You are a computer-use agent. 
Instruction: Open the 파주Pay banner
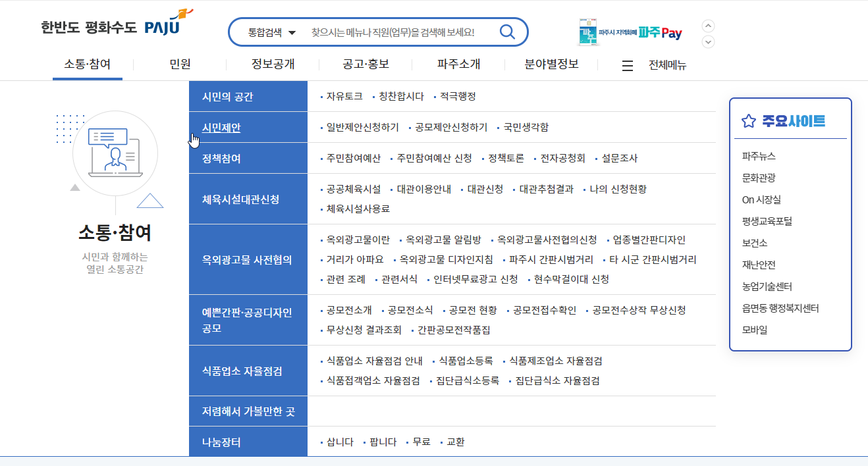(630, 32)
